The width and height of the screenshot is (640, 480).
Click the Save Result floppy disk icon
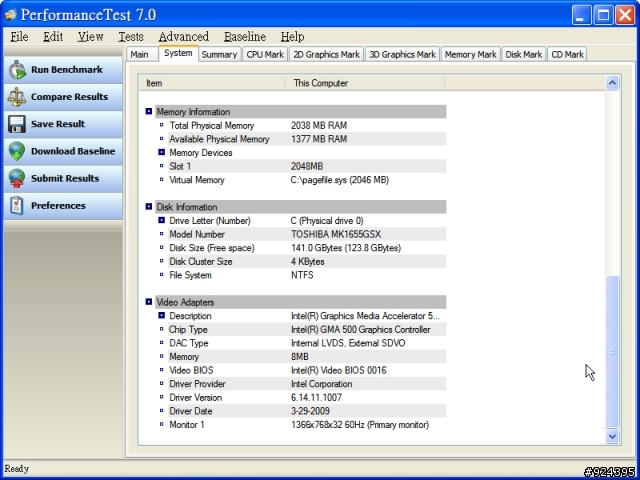coord(17,124)
